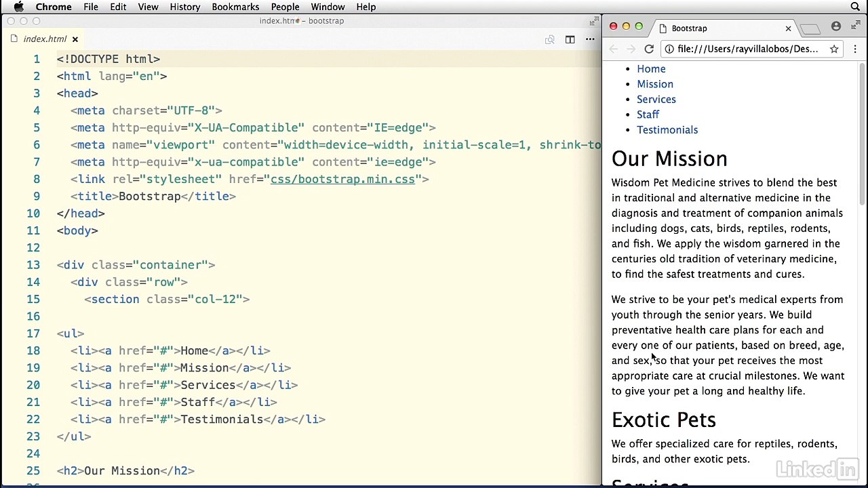Go back in the browser

[x=614, y=49]
